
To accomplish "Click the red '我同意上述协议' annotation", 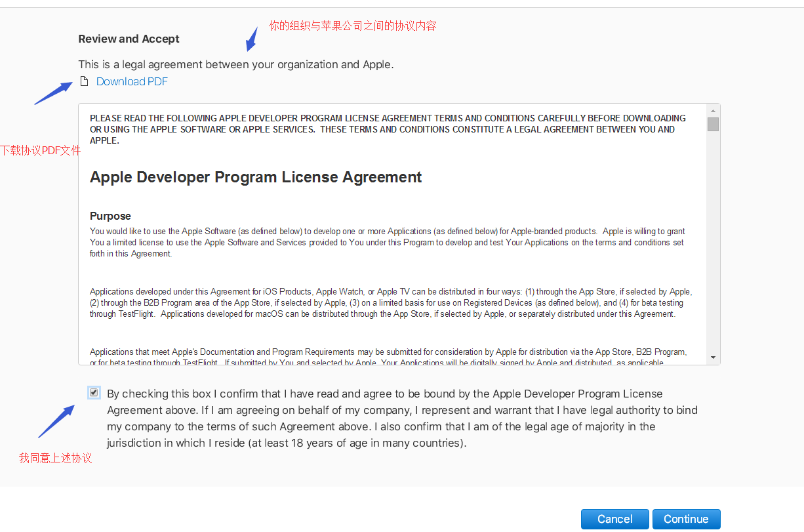I will click(x=55, y=459).
